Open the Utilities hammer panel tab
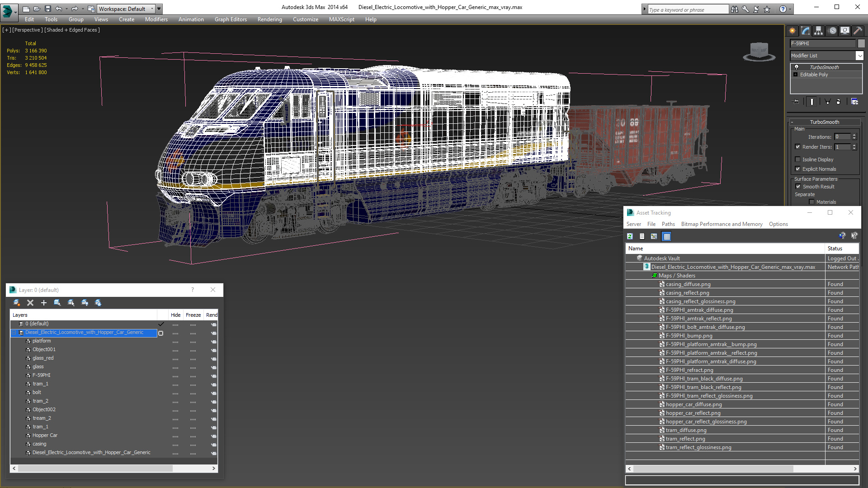This screenshot has width=868, height=488. point(858,31)
